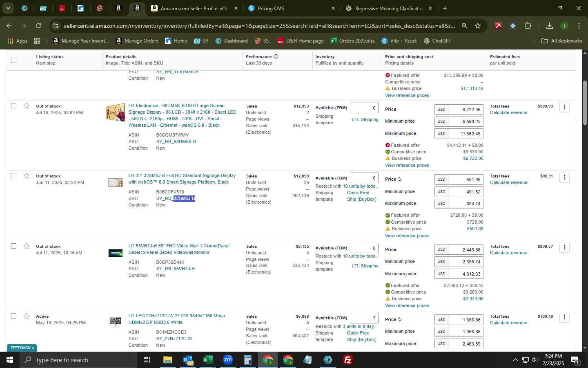Click the 32SM5J-B product thumbnail
The image size is (588, 368).
[116, 182]
